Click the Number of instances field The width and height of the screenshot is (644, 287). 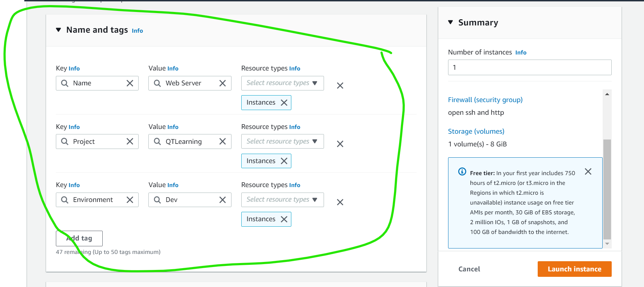(x=529, y=68)
